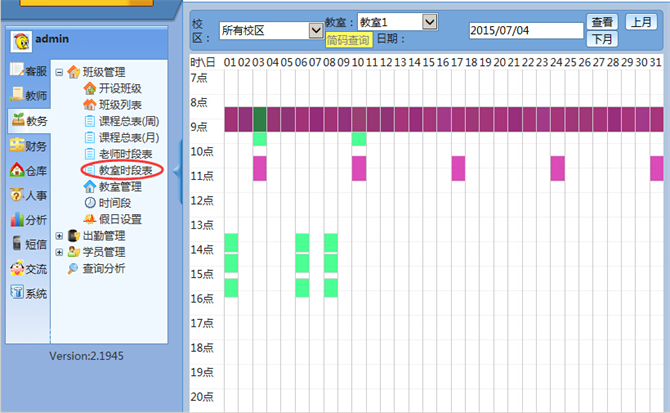This screenshot has width=670, height=413.
Task: Click the admin user avatar icon
Action: tap(21, 41)
